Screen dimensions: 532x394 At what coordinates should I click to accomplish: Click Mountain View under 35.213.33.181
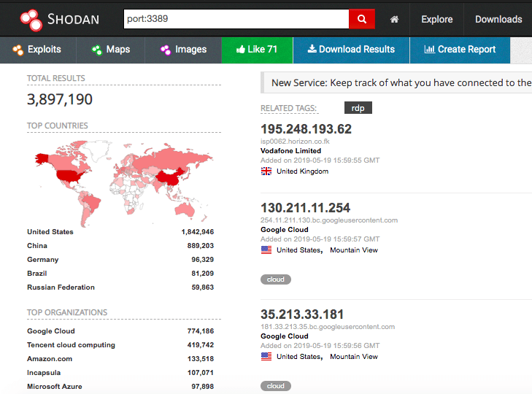[x=354, y=357]
